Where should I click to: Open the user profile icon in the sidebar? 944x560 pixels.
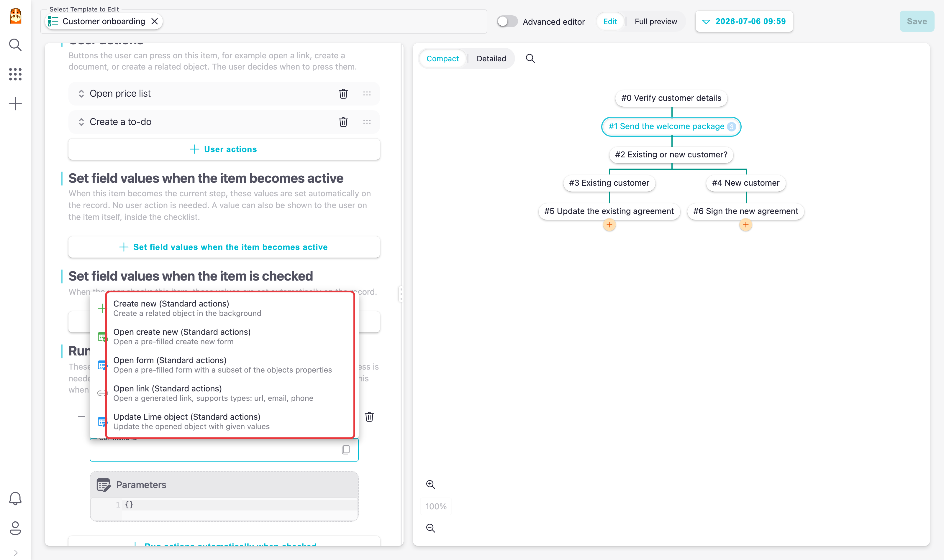[x=15, y=528]
